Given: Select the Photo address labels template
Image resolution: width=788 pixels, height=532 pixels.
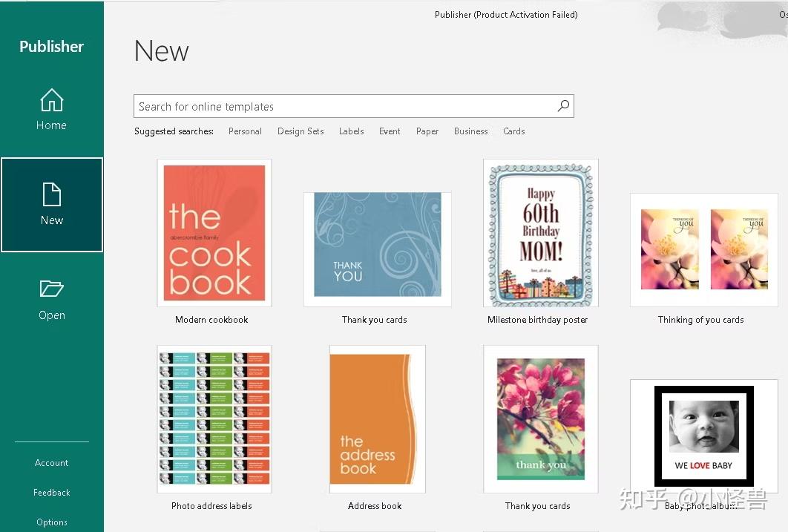Looking at the screenshot, I should [x=214, y=418].
